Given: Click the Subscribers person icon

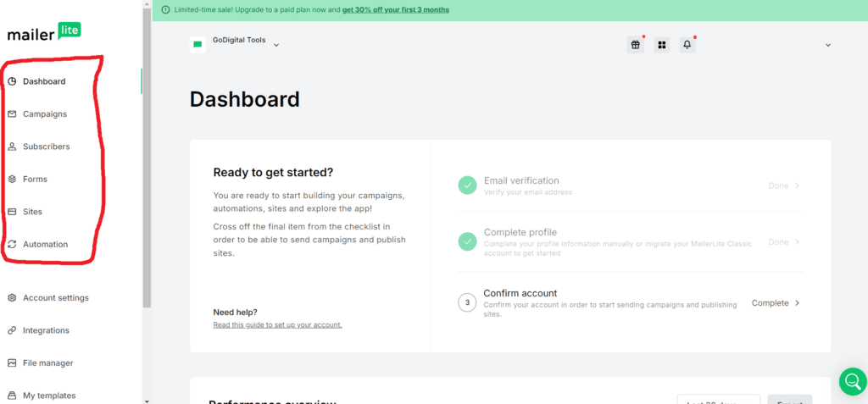Looking at the screenshot, I should pos(12,147).
